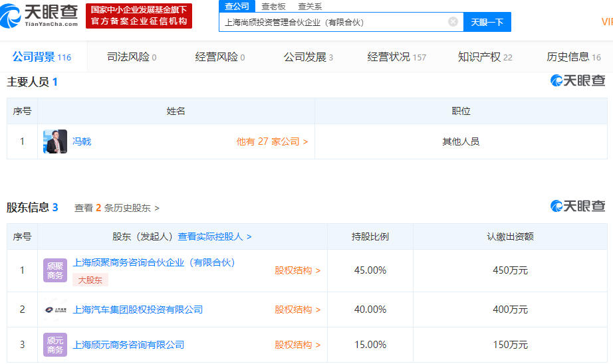The width and height of the screenshot is (613, 364).
Task: Click the 天眼一下 search button
Action: 487,23
